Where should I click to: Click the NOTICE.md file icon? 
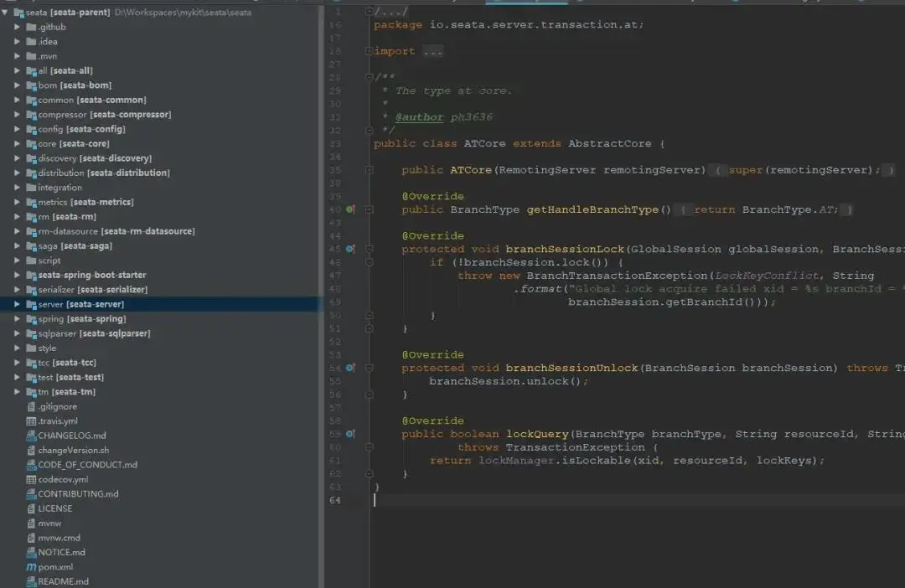click(31, 552)
